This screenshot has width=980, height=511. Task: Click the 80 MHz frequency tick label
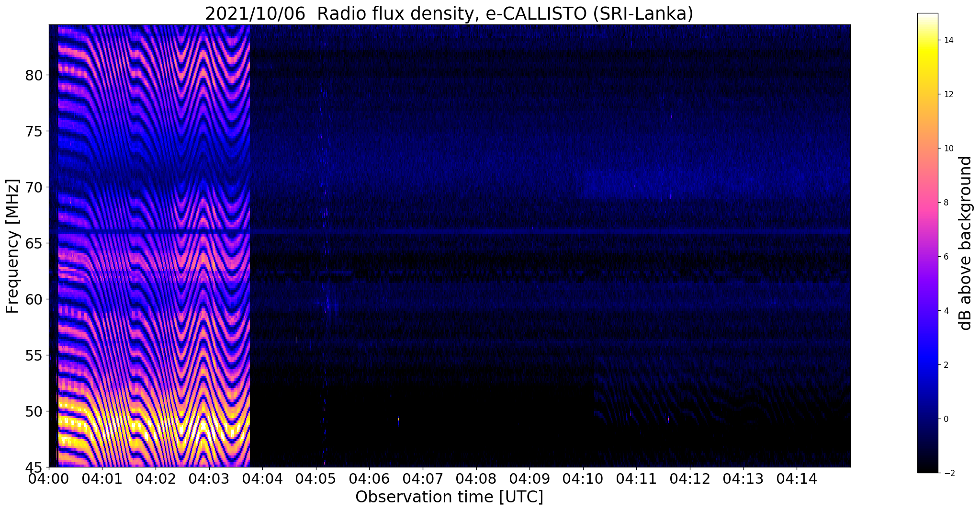(35, 76)
